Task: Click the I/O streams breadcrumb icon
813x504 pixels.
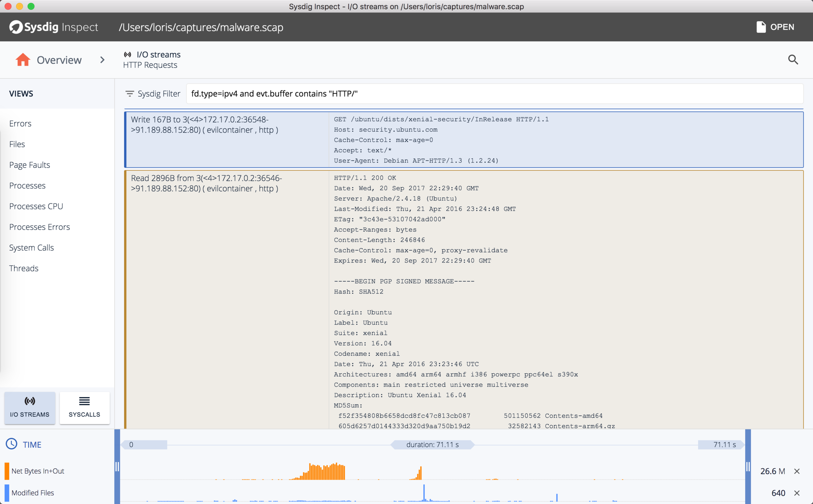Action: [x=128, y=54]
